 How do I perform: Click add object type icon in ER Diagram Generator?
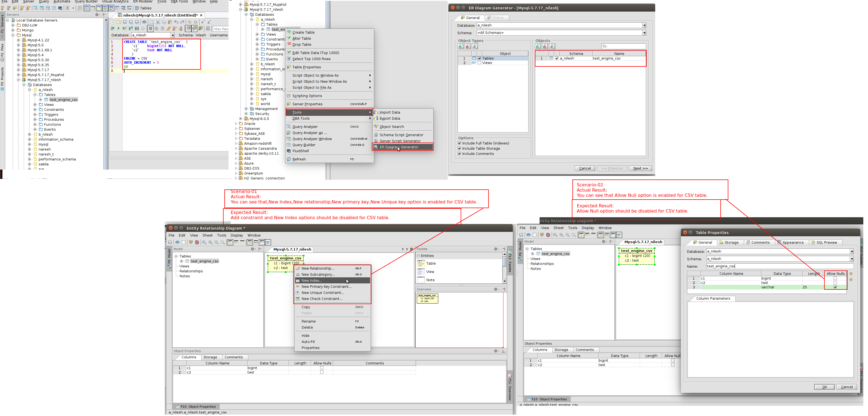[461, 46]
